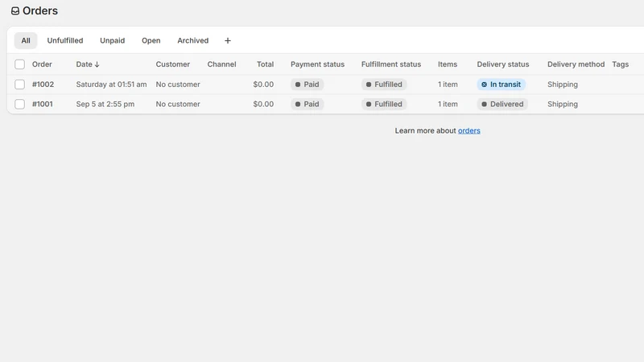
Task: Click the Fulfillment status column header
Action: tap(391, 64)
